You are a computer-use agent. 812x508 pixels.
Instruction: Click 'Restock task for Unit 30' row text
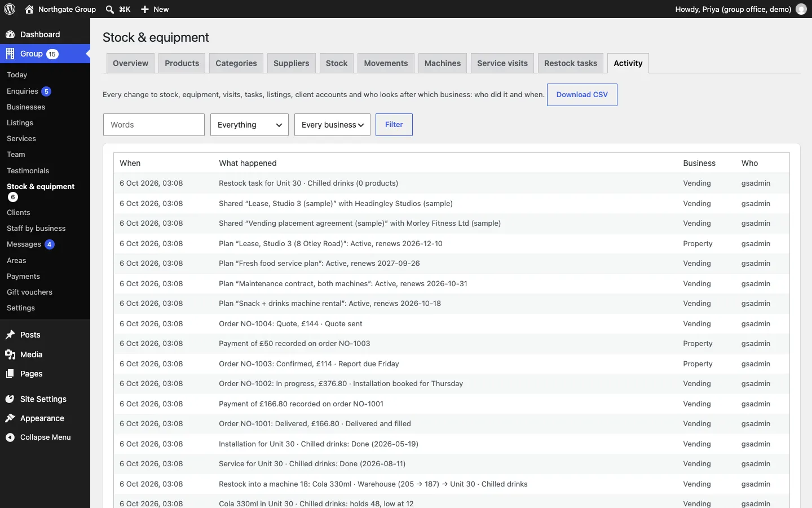[x=308, y=183]
